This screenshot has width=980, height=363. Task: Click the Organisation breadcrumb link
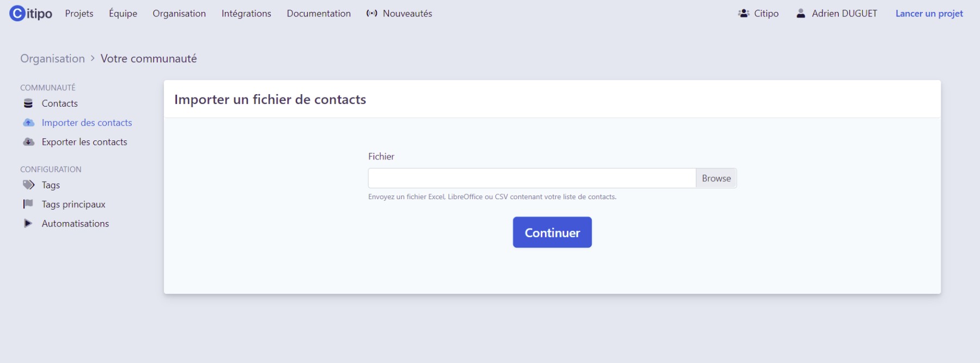pos(53,59)
